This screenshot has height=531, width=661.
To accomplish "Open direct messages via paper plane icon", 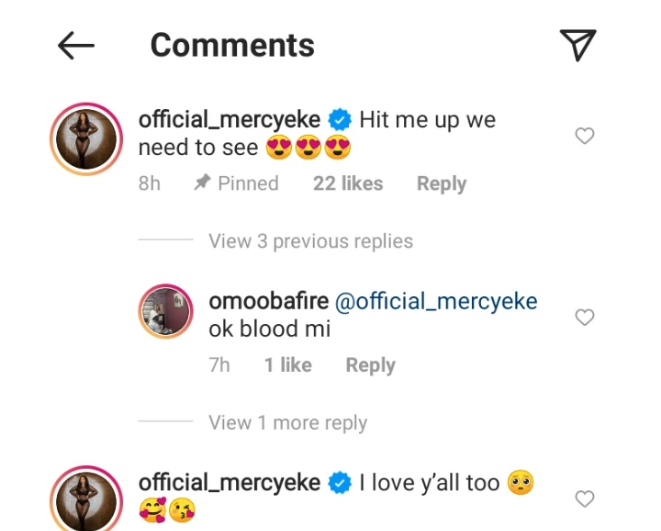I will click(x=578, y=44).
